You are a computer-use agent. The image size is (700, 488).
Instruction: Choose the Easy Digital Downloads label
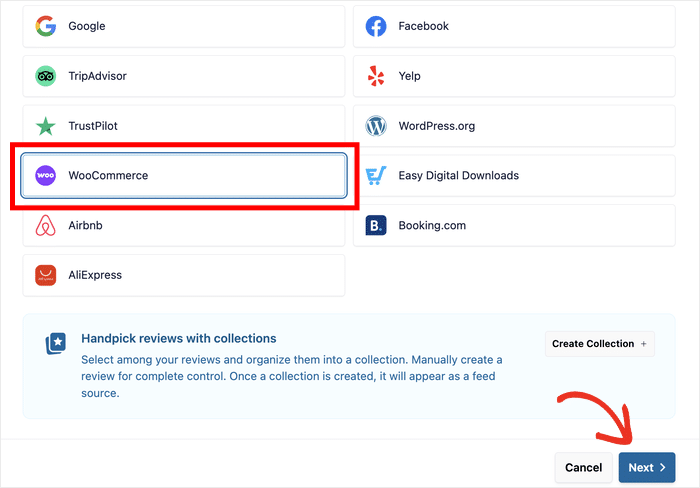458,175
